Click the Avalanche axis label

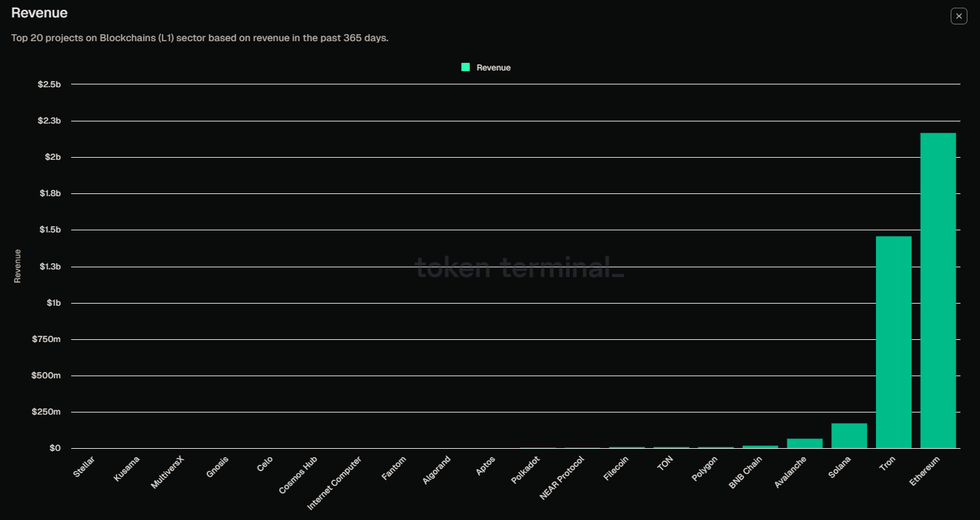pos(791,471)
